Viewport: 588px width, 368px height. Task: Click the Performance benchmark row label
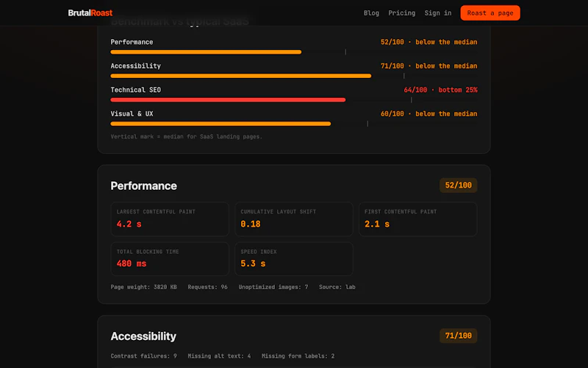132,42
